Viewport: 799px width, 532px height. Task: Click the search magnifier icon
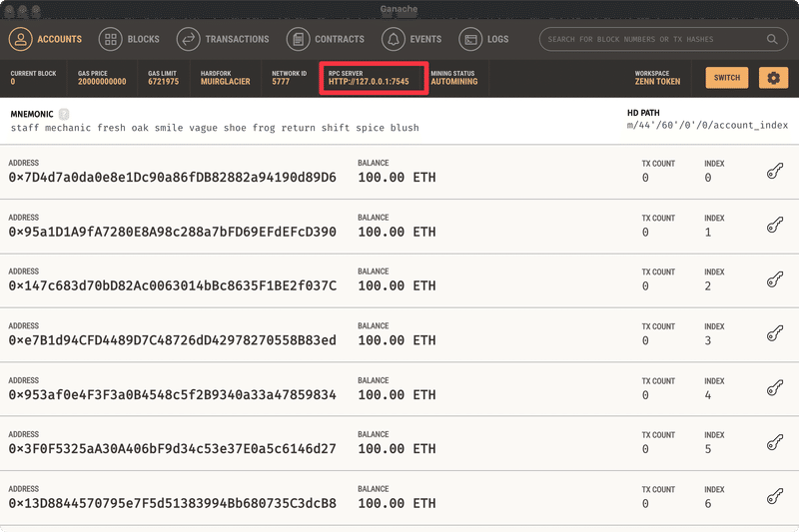point(772,39)
